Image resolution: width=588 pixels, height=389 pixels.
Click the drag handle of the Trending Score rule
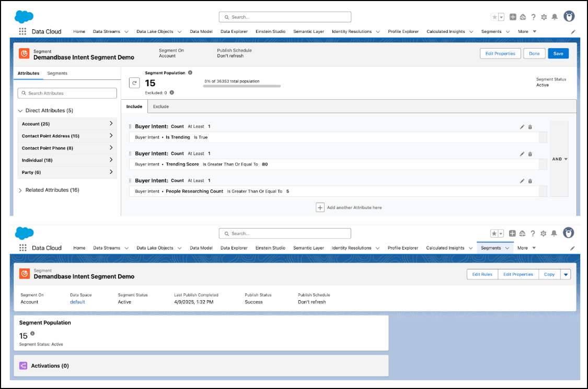coord(130,154)
